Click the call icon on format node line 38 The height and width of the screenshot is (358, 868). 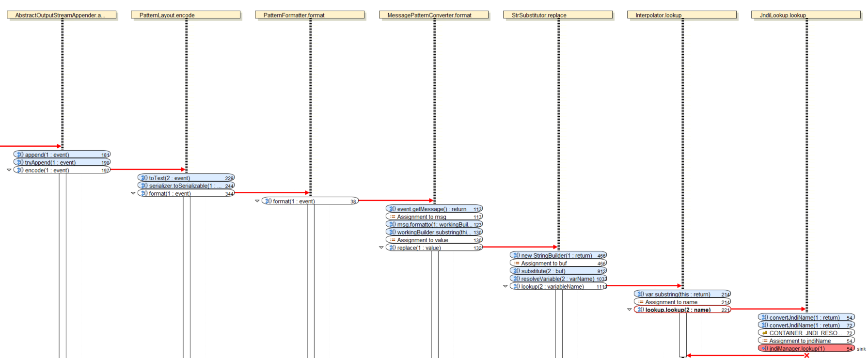point(268,202)
